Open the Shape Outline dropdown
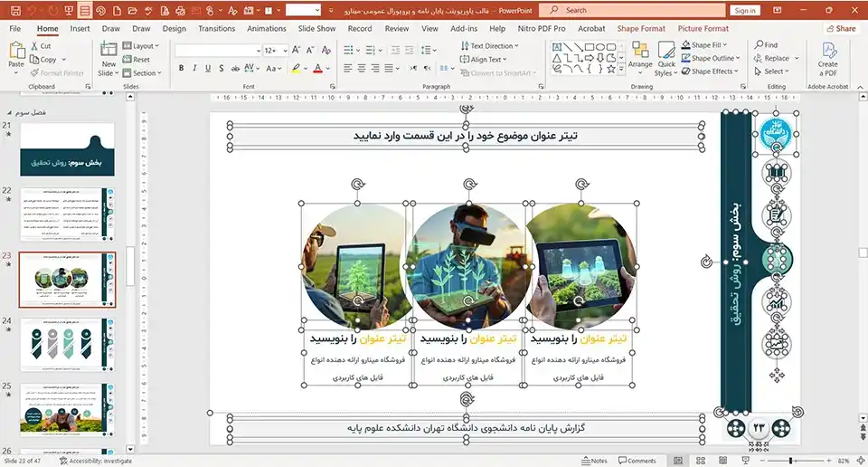This screenshot has width=868, height=467. click(711, 58)
